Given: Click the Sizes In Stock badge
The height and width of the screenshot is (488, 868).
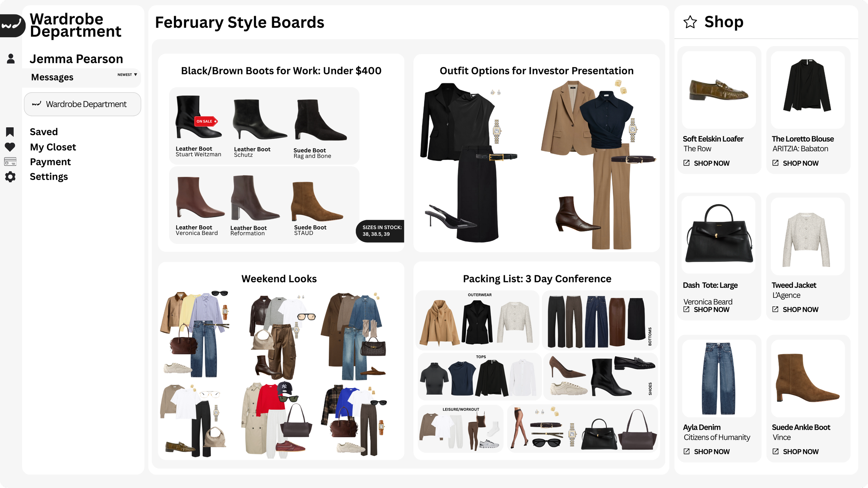Looking at the screenshot, I should click(381, 231).
